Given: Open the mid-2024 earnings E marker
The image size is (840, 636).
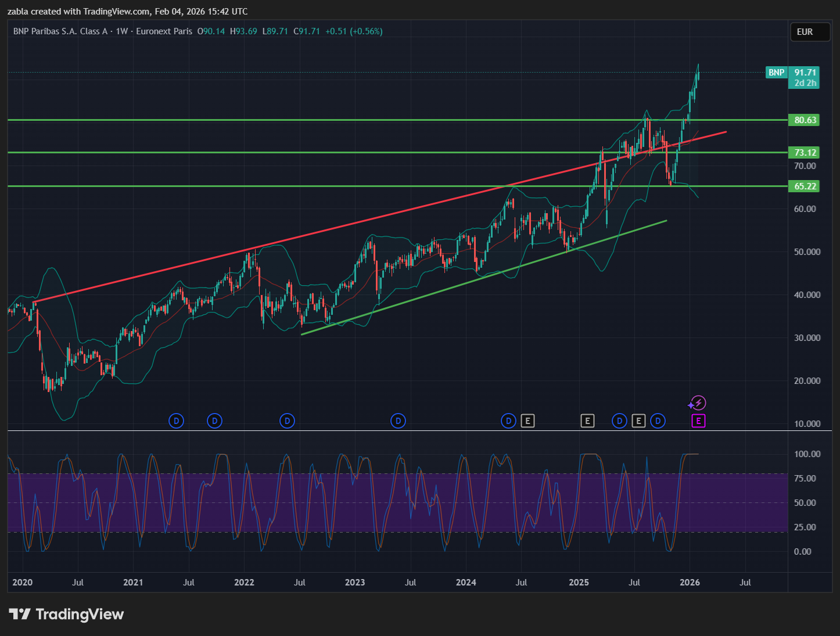Looking at the screenshot, I should (527, 421).
